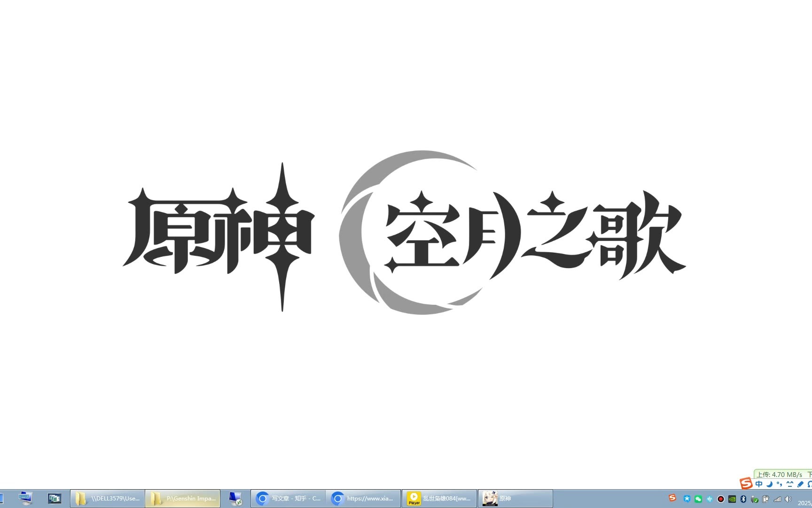Screen dimensions: 812x508
Task: Open the blue star chat tray icon
Action: (x=687, y=499)
